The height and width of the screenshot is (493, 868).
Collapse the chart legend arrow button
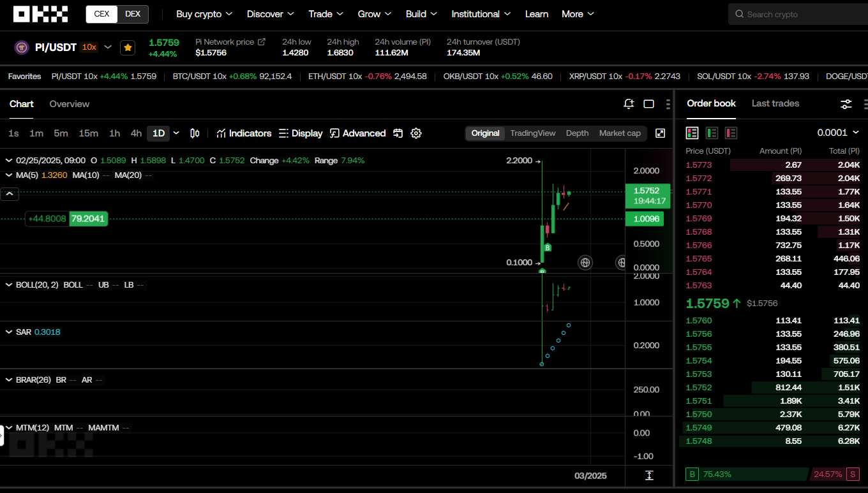pos(9,194)
